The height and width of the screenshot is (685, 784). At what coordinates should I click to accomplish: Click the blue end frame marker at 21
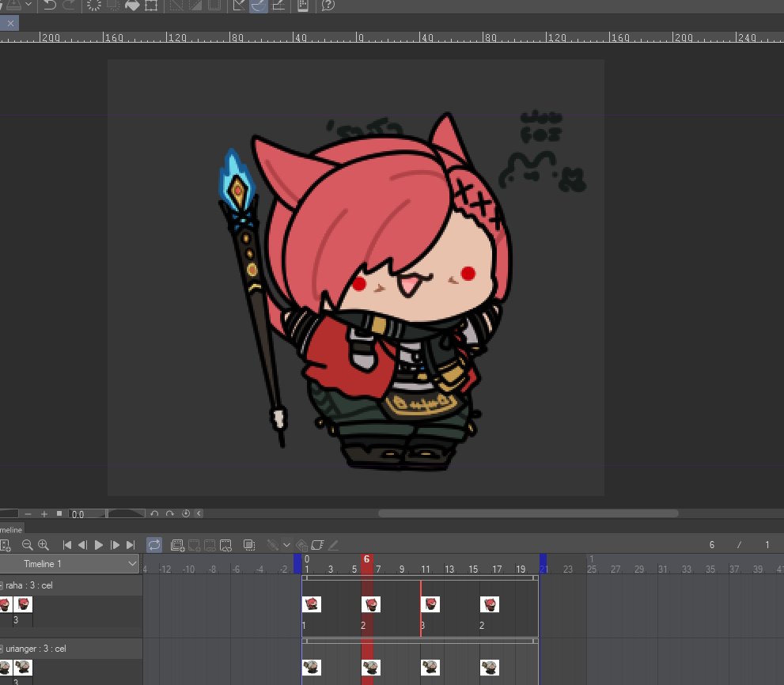pyautogui.click(x=543, y=563)
